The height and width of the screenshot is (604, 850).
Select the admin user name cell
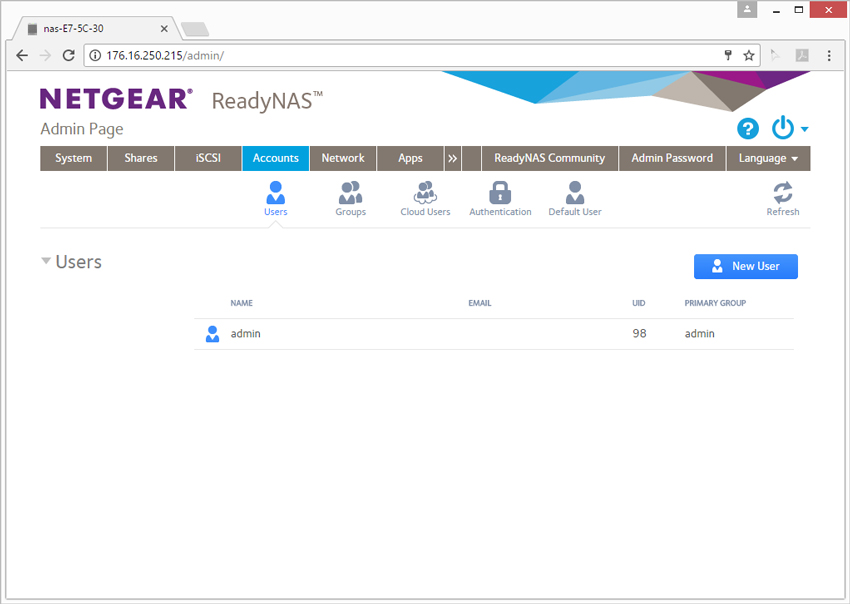tap(246, 333)
